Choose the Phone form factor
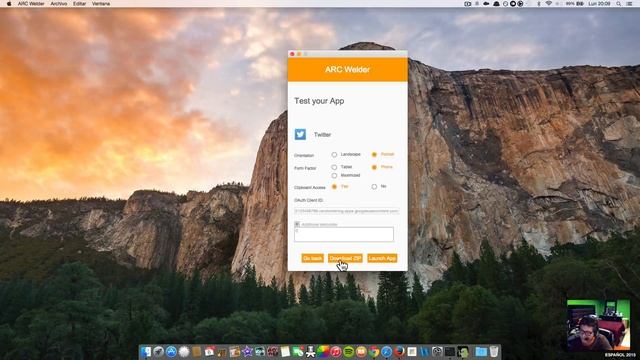The width and height of the screenshot is (640, 360). coord(374,167)
